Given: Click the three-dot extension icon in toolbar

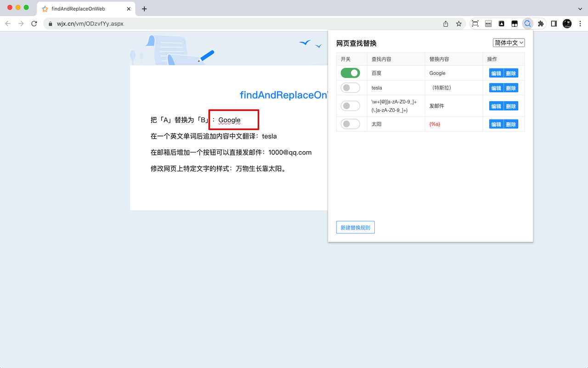Looking at the screenshot, I should click(x=488, y=23).
